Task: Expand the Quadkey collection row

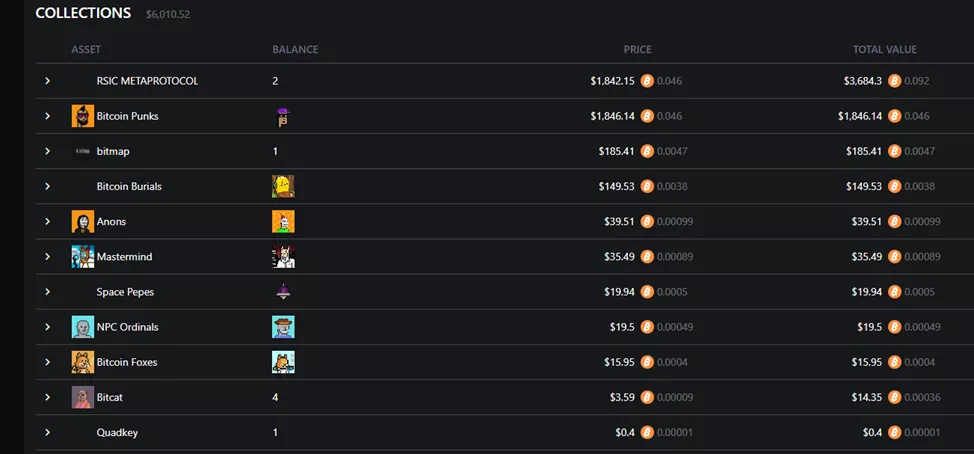Action: (47, 432)
